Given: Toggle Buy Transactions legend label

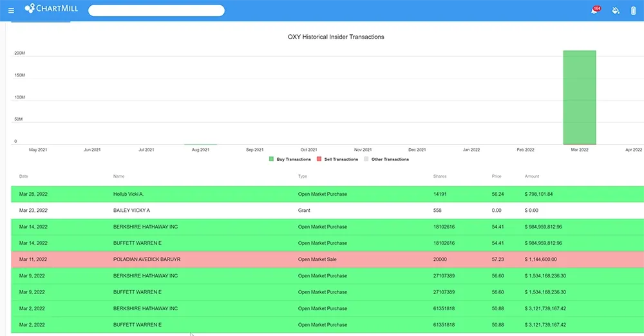Looking at the screenshot, I should (294, 160).
